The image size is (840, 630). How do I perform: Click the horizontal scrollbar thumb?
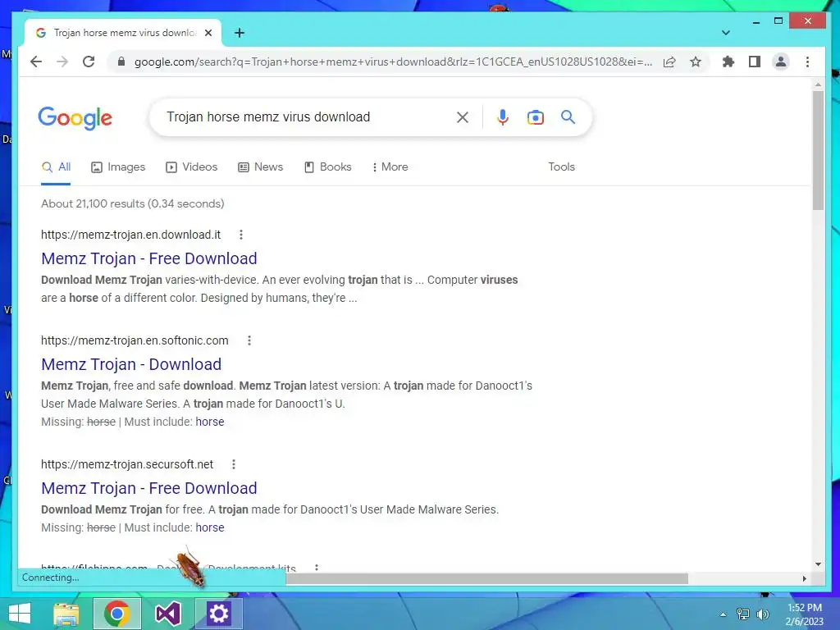[486, 578]
